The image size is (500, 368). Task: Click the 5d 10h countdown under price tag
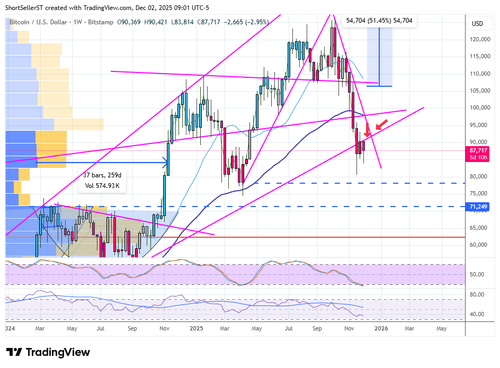pyautogui.click(x=478, y=158)
